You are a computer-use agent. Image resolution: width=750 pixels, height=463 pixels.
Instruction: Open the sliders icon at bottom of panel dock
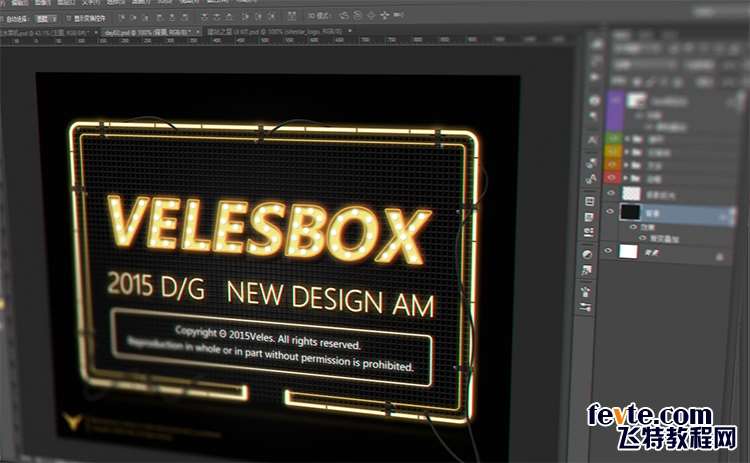pyautogui.click(x=585, y=308)
